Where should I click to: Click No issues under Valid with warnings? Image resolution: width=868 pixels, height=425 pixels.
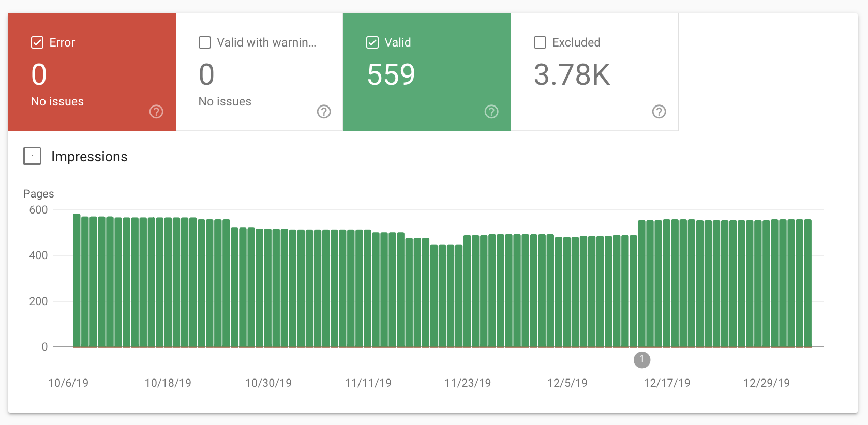(225, 101)
